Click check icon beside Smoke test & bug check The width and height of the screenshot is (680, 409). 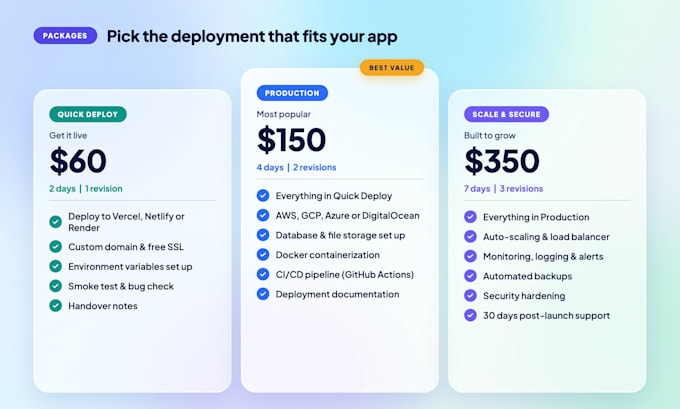pyautogui.click(x=56, y=286)
